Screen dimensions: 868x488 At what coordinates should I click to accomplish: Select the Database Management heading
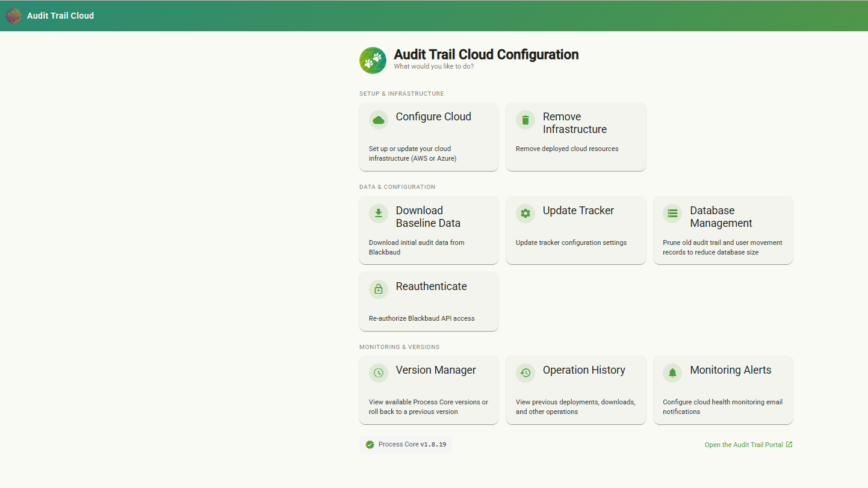pyautogui.click(x=721, y=217)
